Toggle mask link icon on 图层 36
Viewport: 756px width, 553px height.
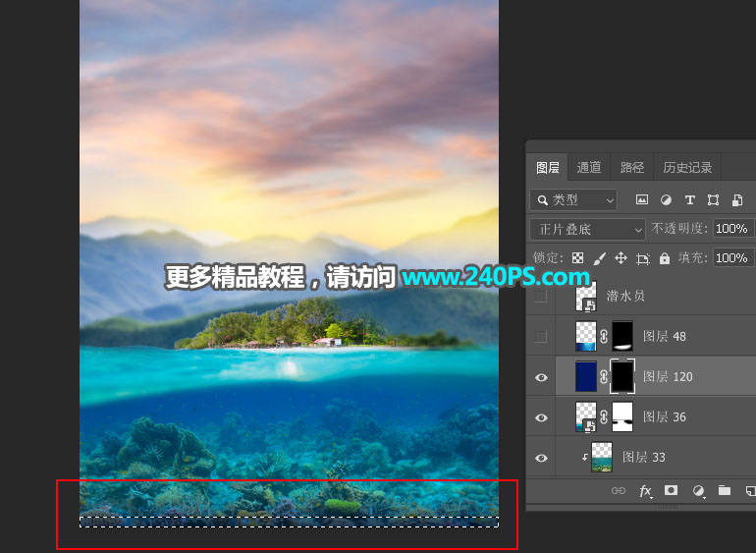pyautogui.click(x=604, y=416)
